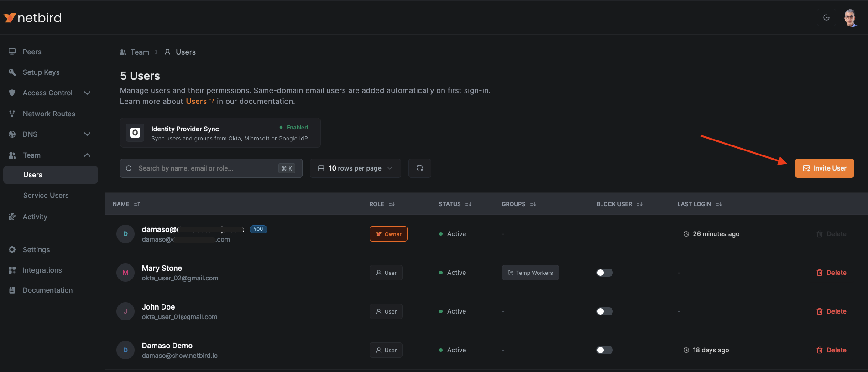This screenshot has width=868, height=372.
Task: Select Service Users submenu item
Action: pos(46,196)
